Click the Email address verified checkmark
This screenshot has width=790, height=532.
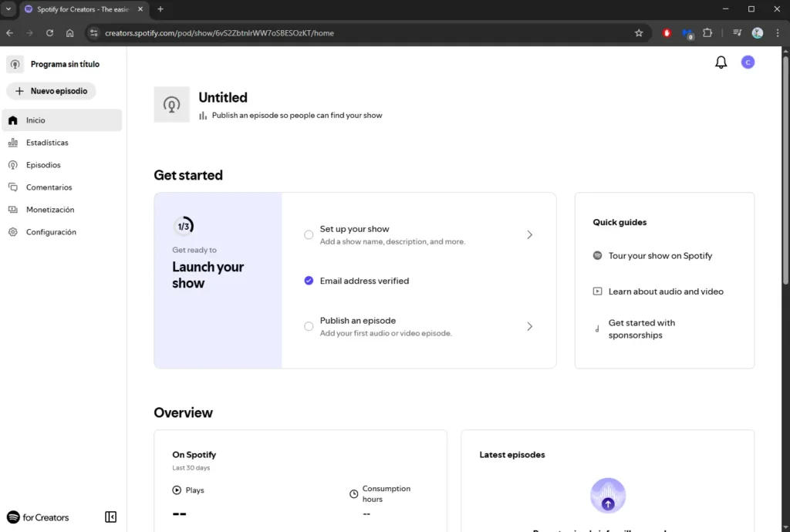pos(308,281)
